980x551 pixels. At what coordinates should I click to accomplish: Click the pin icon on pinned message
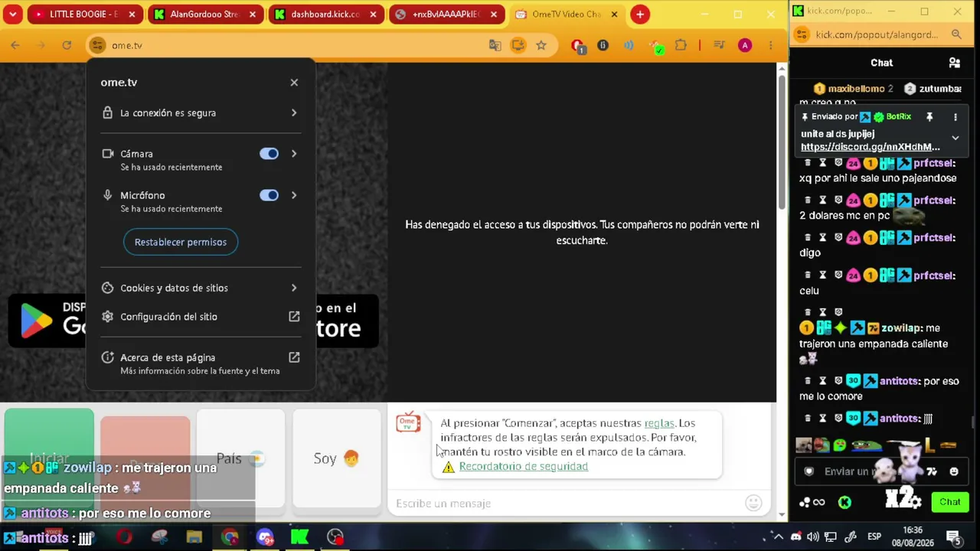point(929,117)
